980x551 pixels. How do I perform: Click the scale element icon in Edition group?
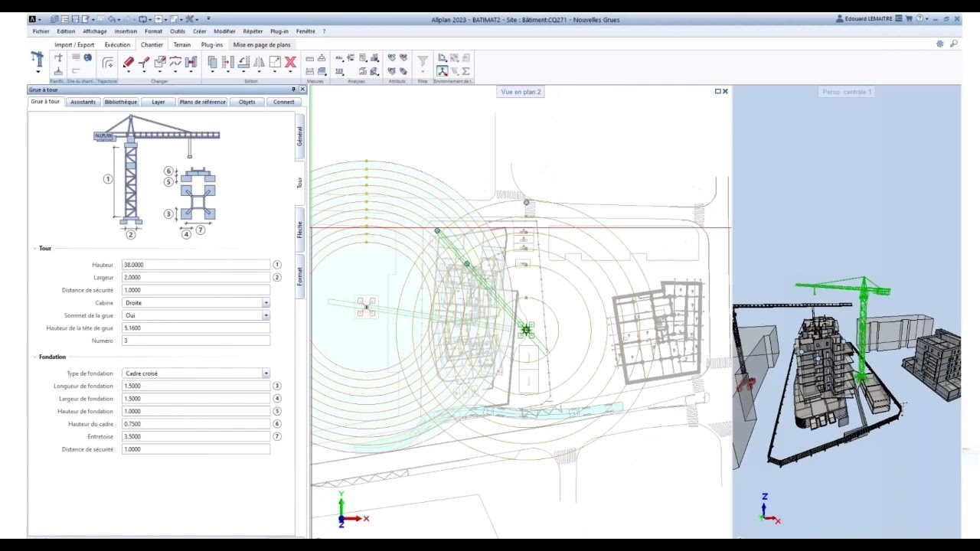(276, 62)
